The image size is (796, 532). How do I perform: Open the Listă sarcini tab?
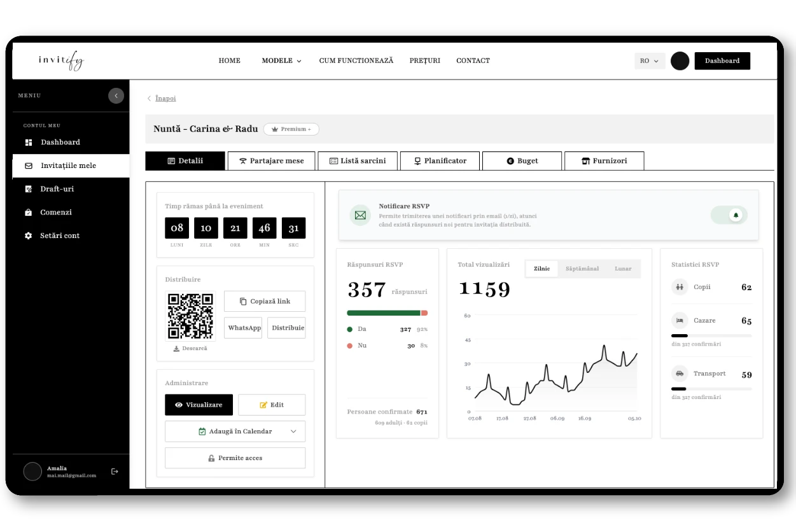coord(358,161)
